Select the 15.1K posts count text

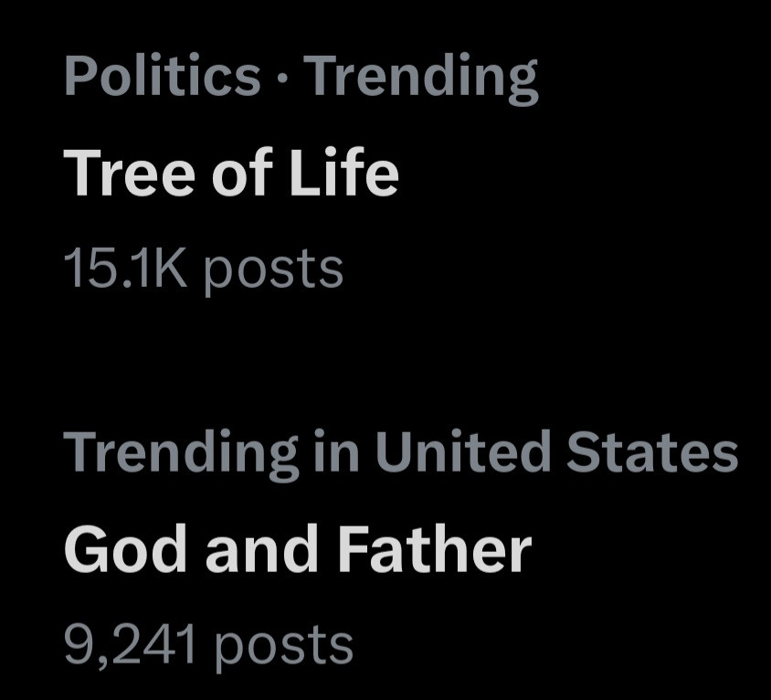[x=203, y=269]
